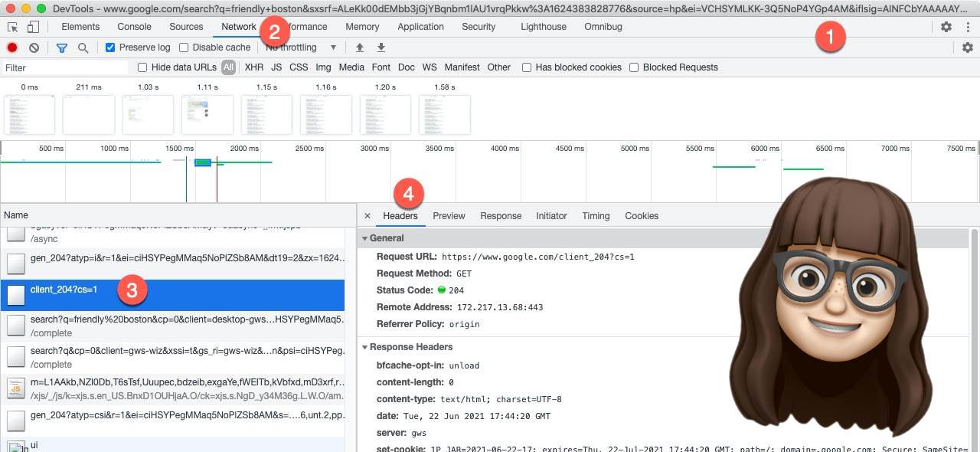Clear the network log
This screenshot has height=452, width=980.
pyautogui.click(x=34, y=47)
